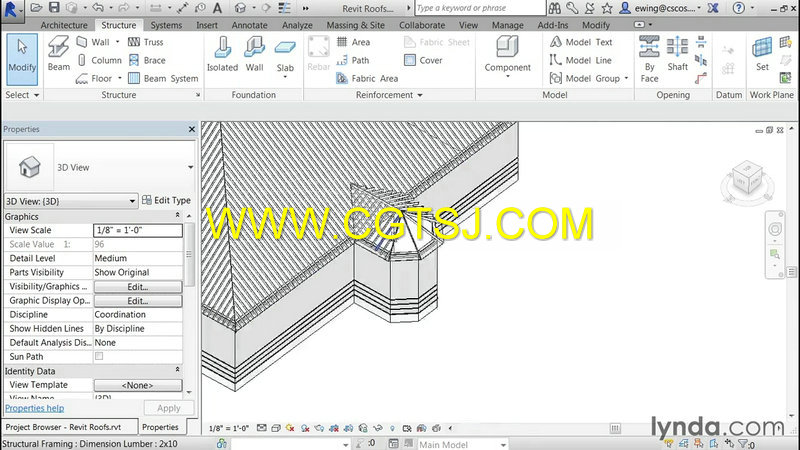Open the Project Browser tab
The width and height of the screenshot is (800, 450).
coord(70,427)
